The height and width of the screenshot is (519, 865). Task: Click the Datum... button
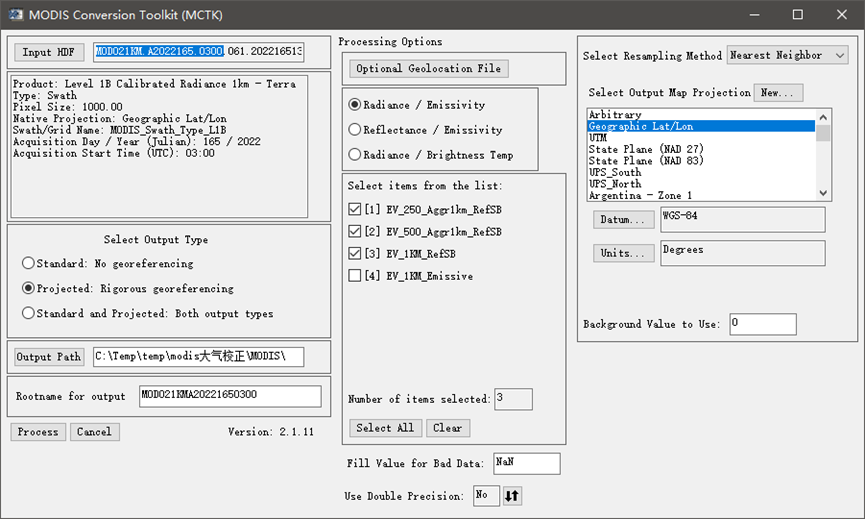coord(623,220)
